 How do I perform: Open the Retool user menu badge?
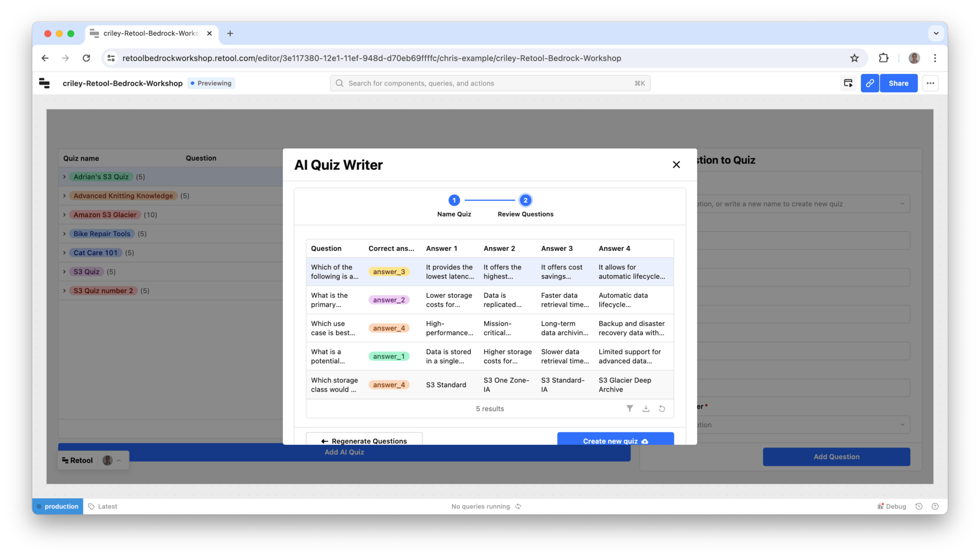pos(94,461)
